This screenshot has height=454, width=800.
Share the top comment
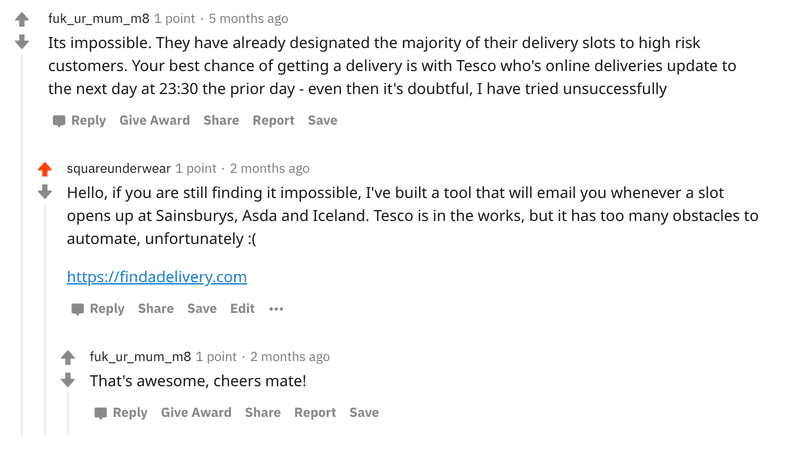click(221, 120)
